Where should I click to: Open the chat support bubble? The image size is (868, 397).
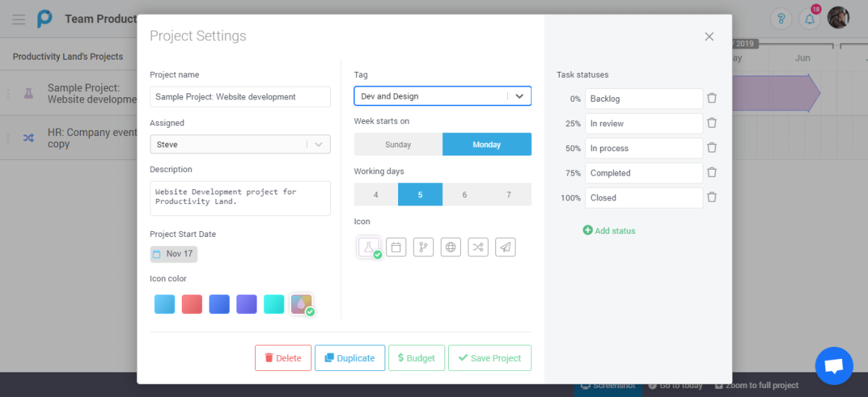click(834, 366)
